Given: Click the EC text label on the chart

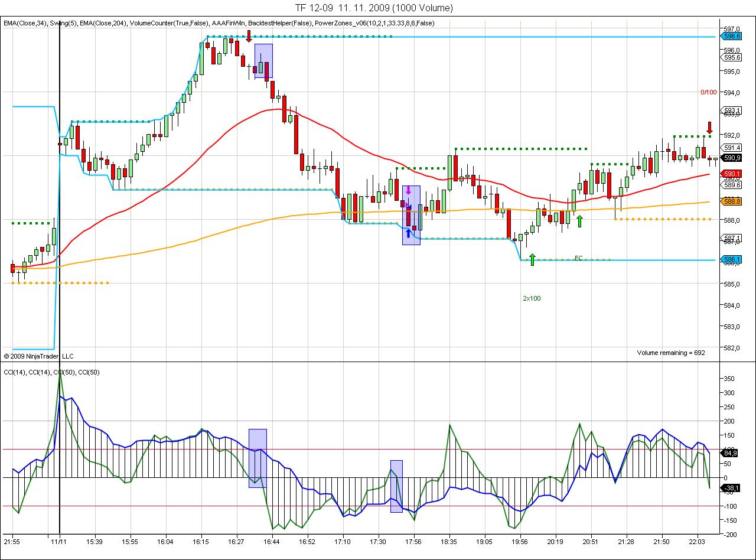Looking at the screenshot, I should (x=579, y=258).
